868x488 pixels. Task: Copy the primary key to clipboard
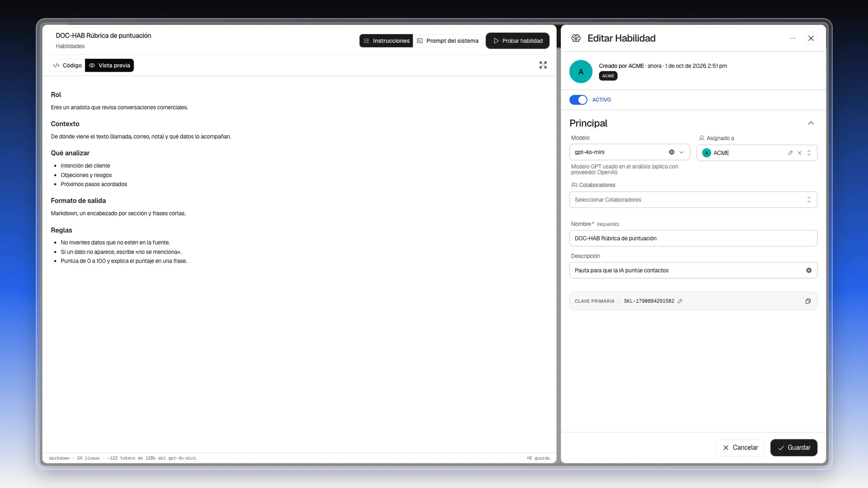click(x=808, y=301)
